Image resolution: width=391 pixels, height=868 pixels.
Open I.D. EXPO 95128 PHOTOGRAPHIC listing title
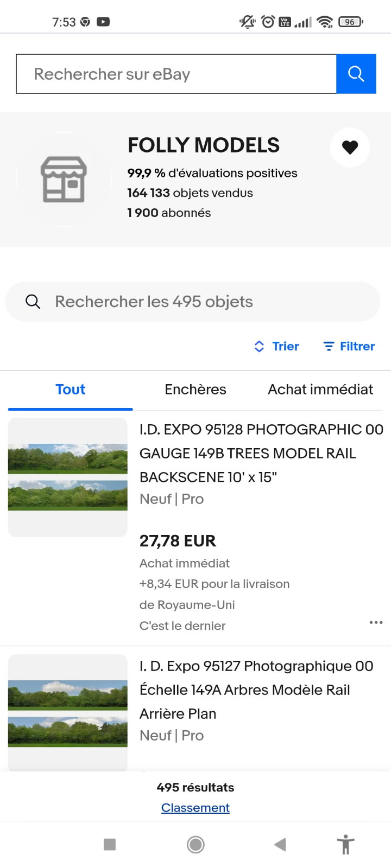(261, 453)
